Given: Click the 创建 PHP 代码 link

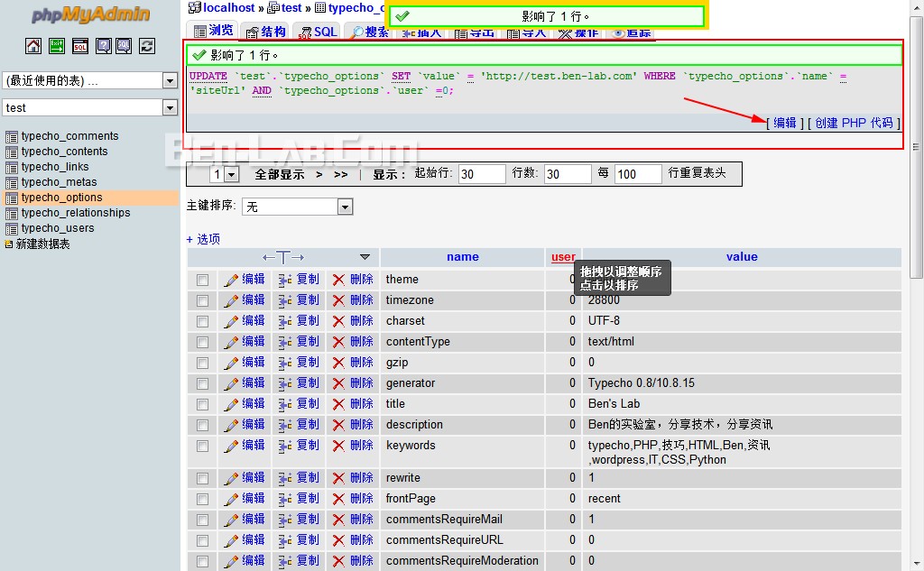Looking at the screenshot, I should click(x=855, y=123).
